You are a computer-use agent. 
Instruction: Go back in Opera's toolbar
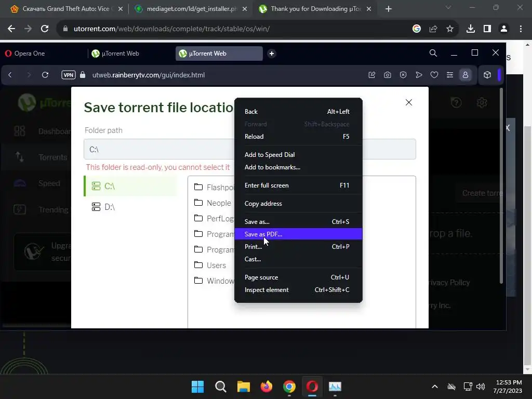tap(10, 75)
